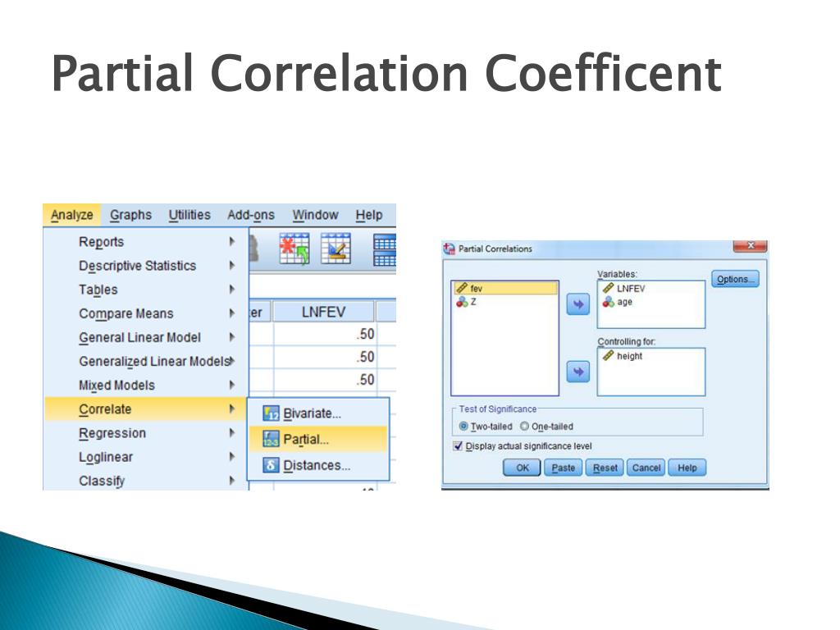
Task: Click the Reset button
Action: pos(605,468)
